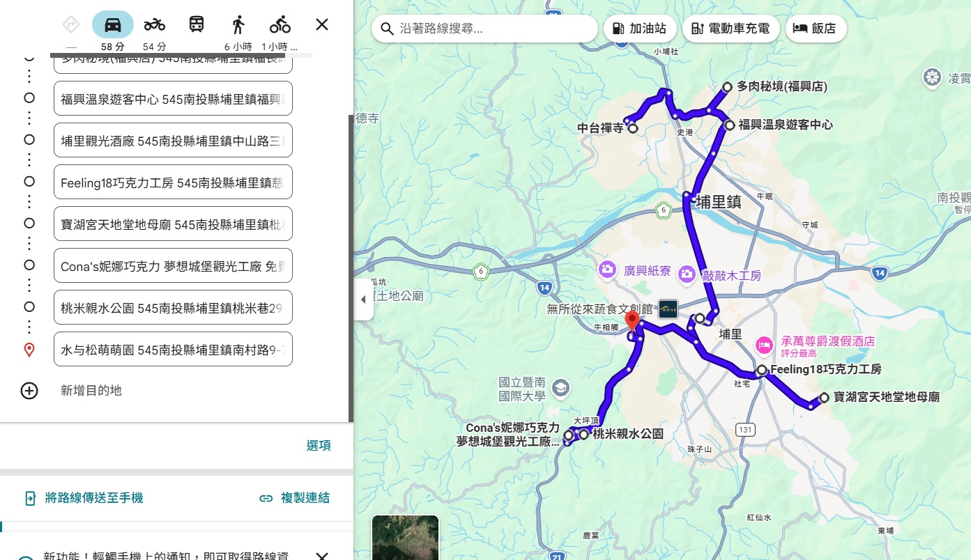Switch to the cycling travel mode
Screen dimensions: 971x560
(x=280, y=26)
